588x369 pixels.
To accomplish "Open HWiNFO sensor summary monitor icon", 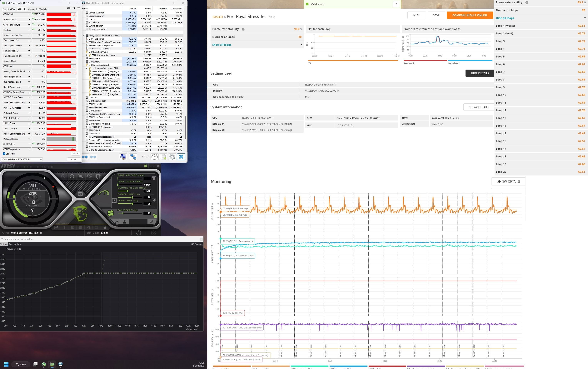I will point(123,157).
